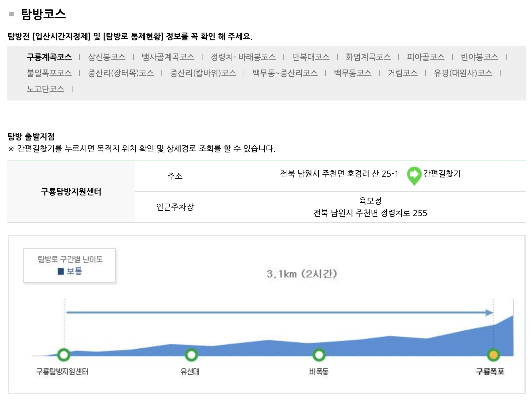Image resolution: width=532 pixels, height=408 pixels.
Task: Open the 백무동~중산리코스 link
Action: click(285, 73)
